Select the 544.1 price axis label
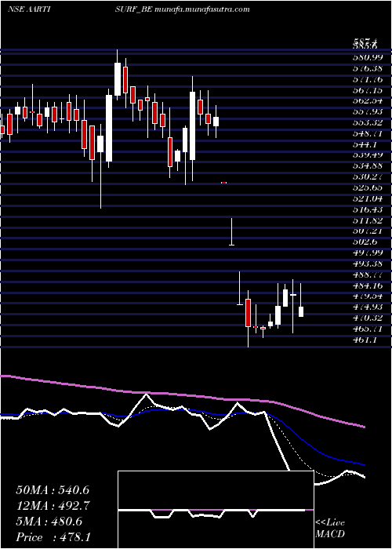Viewport: 392px width, 549px height. tap(366, 144)
